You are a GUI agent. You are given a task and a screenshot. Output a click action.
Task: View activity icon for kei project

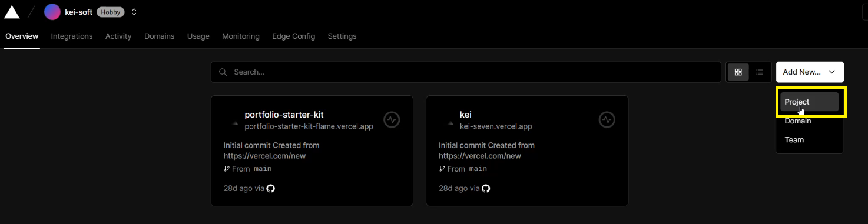[607, 120]
